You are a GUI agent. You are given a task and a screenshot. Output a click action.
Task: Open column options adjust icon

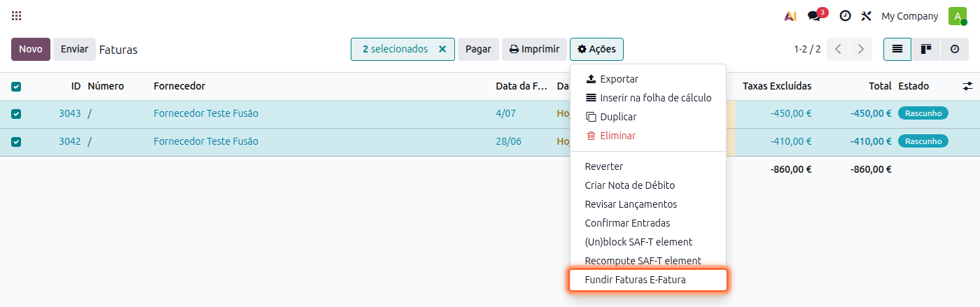pos(967,86)
